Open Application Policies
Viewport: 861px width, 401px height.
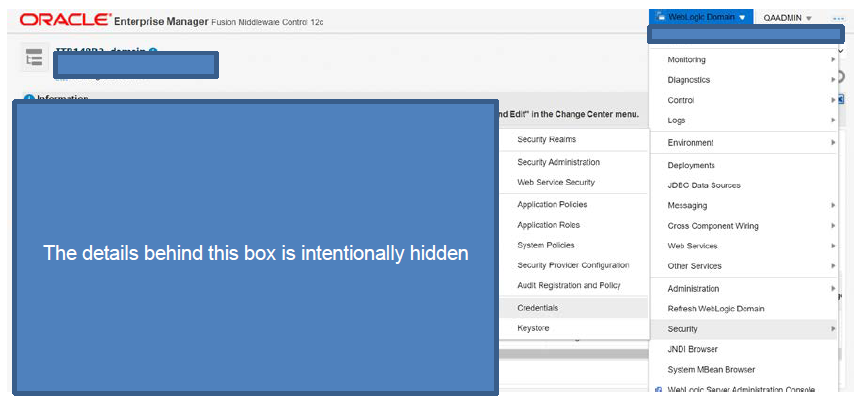(574, 204)
